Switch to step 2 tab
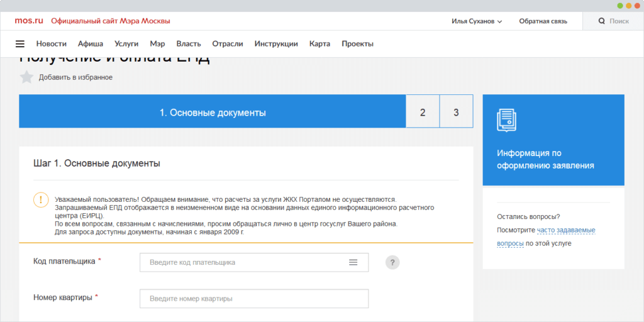Screen dimensions: 644x322 coord(423,113)
